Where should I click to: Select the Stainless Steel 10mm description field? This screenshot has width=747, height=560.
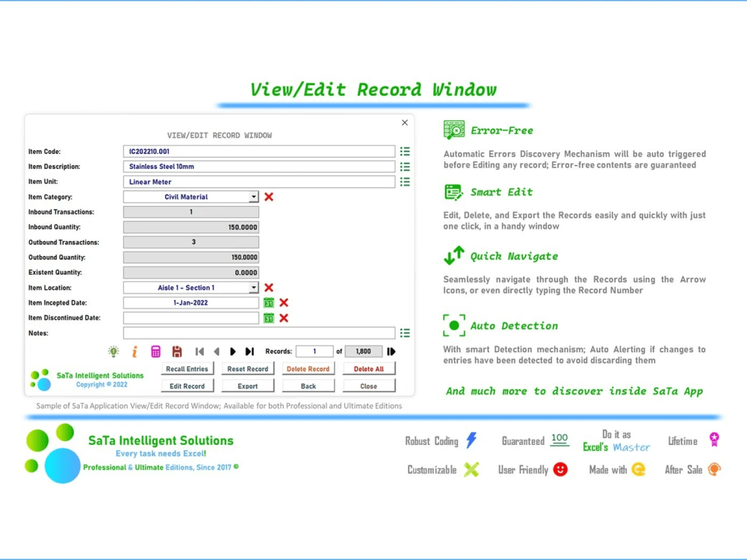pos(258,166)
